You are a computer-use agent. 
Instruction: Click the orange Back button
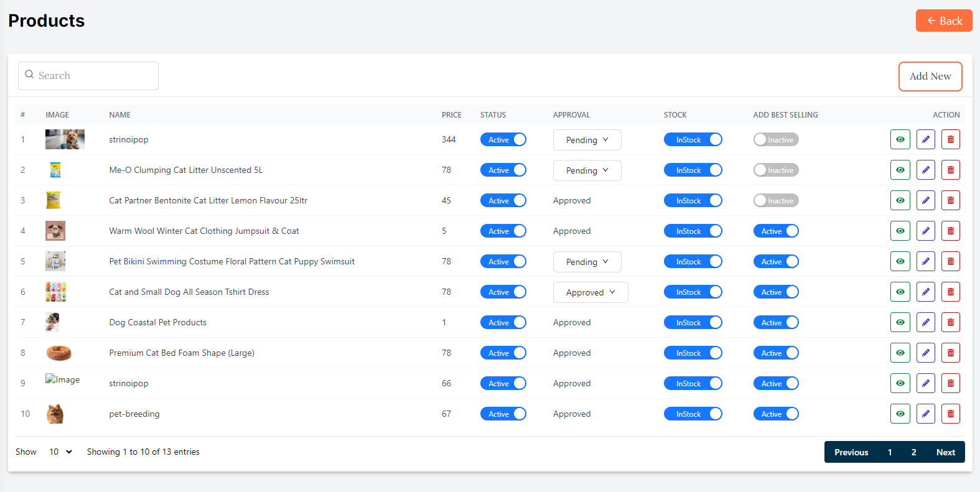pyautogui.click(x=943, y=21)
